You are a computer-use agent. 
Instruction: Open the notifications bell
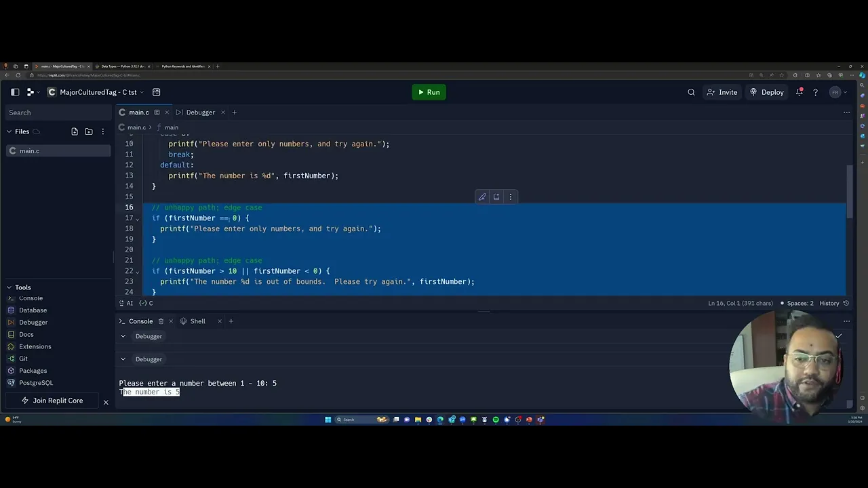click(x=800, y=92)
